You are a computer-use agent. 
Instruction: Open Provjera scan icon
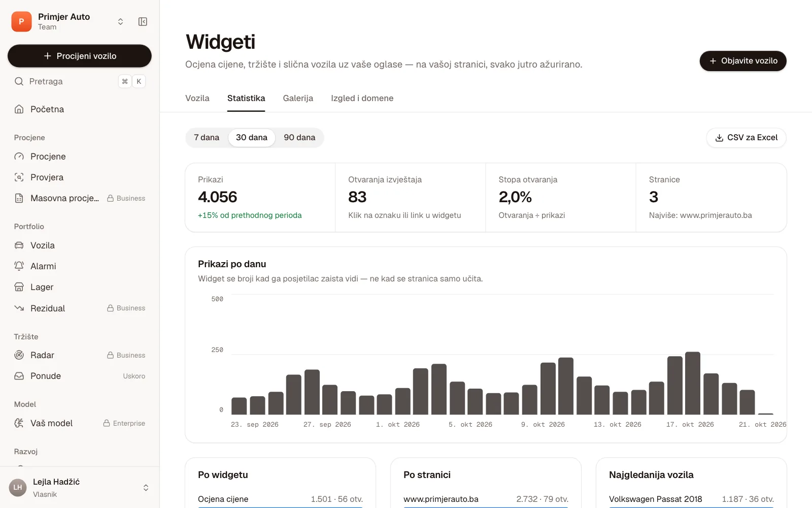coord(19,177)
